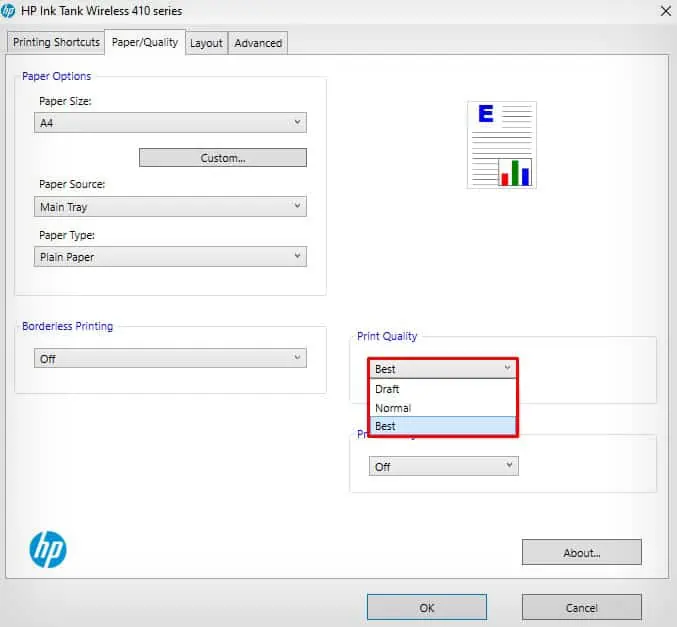Expand the Paper Size A4 dropdown
Screen dimensions: 677x627
[x=171, y=123]
